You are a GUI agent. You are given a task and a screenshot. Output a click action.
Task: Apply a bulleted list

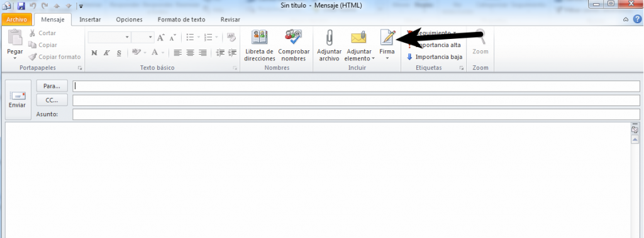(x=190, y=37)
